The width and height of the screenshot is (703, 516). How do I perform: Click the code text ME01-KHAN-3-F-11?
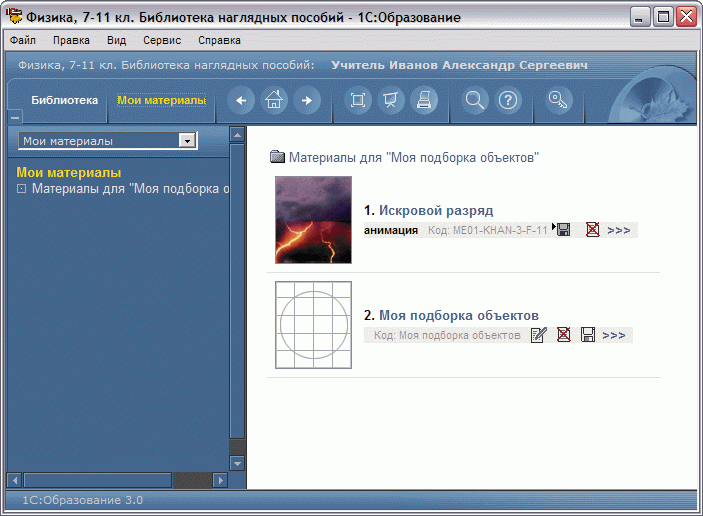coord(500,230)
